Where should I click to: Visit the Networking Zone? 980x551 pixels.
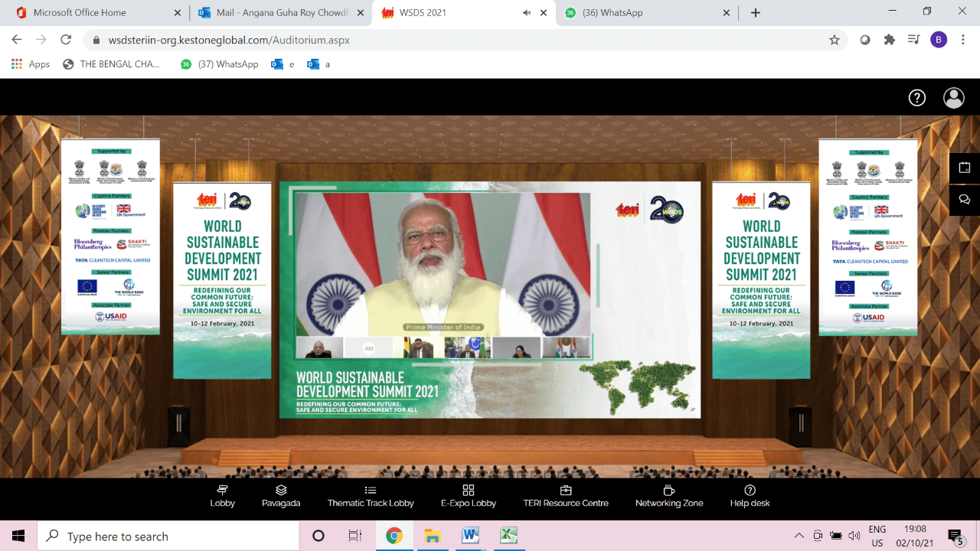pos(669,496)
